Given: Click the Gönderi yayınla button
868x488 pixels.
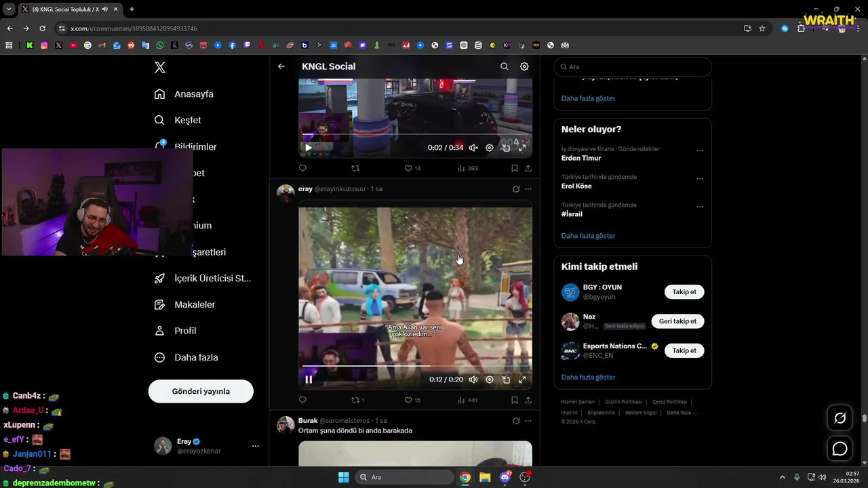Looking at the screenshot, I should [201, 391].
